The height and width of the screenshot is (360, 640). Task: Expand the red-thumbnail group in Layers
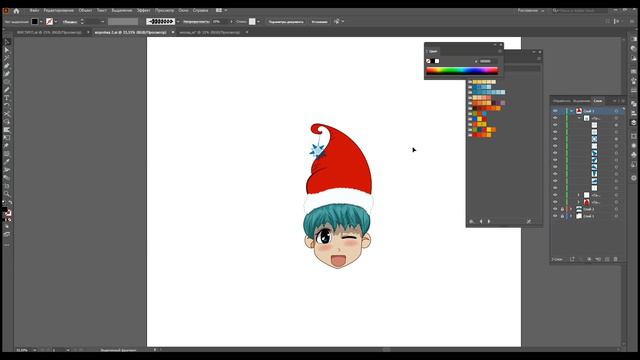coord(578,202)
